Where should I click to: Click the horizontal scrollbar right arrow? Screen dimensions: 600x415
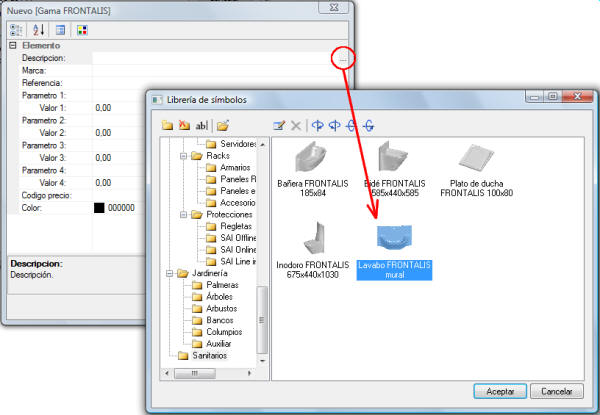click(249, 373)
